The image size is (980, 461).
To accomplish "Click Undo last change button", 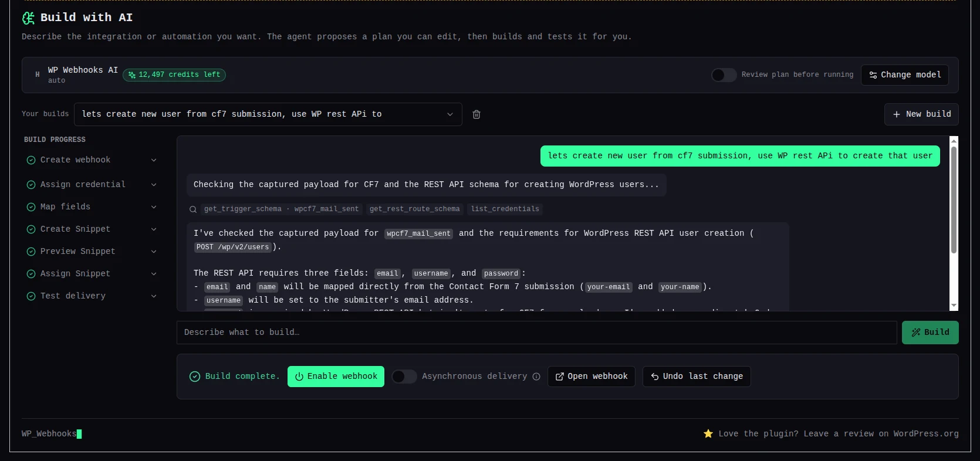I will point(697,377).
